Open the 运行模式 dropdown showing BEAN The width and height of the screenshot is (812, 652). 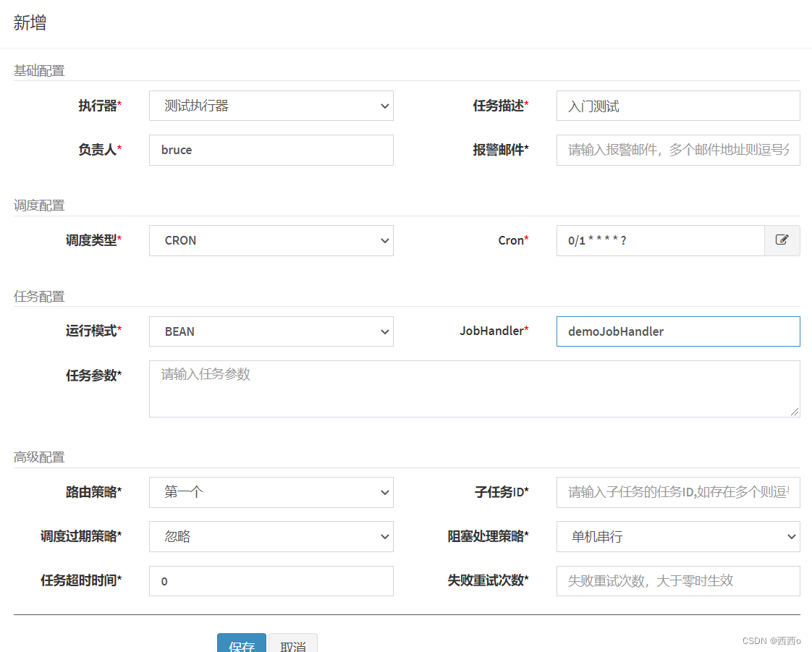click(x=271, y=331)
